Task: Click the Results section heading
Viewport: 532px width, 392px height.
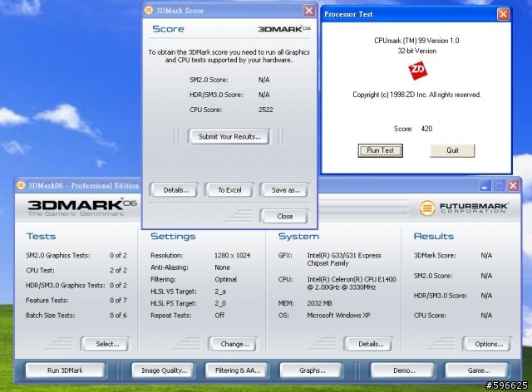Action: click(x=434, y=236)
